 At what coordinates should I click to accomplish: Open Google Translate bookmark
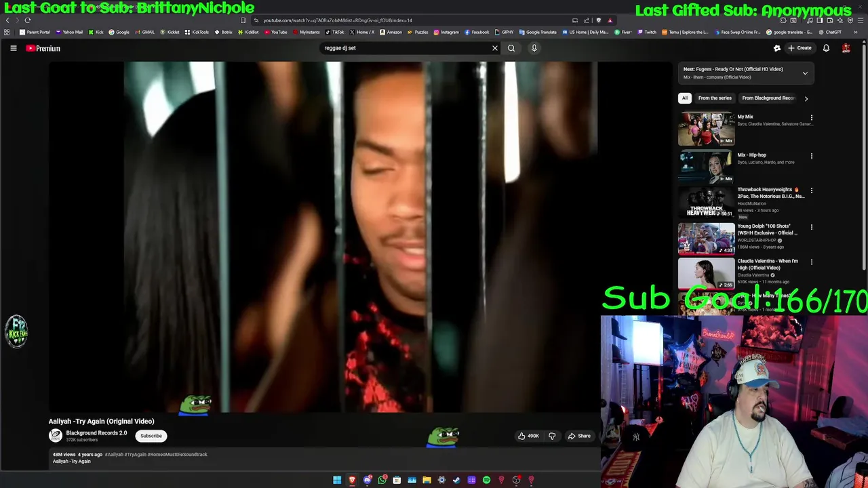[x=538, y=32]
